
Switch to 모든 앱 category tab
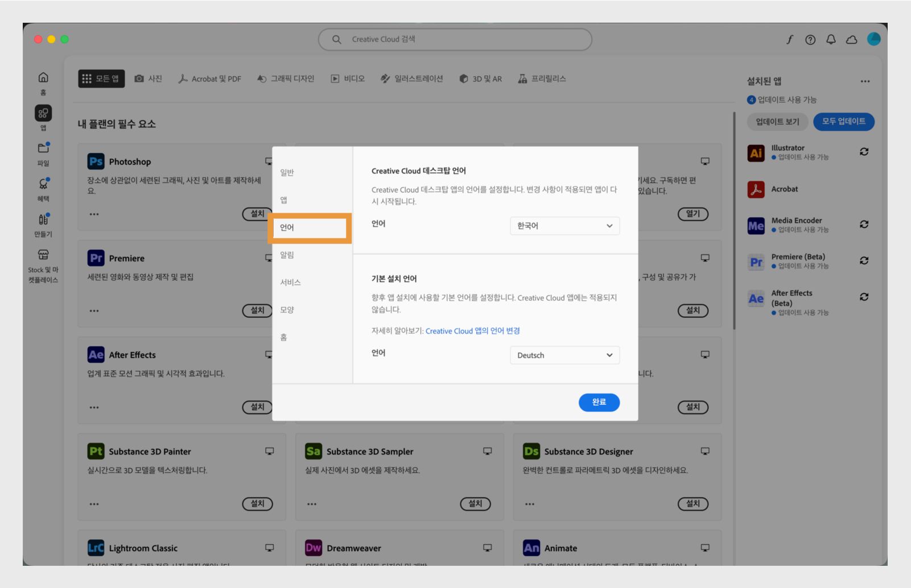click(101, 78)
